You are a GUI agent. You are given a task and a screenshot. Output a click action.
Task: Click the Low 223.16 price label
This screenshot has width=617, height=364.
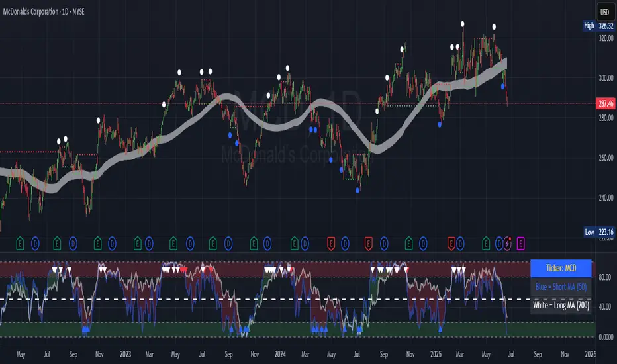598,232
